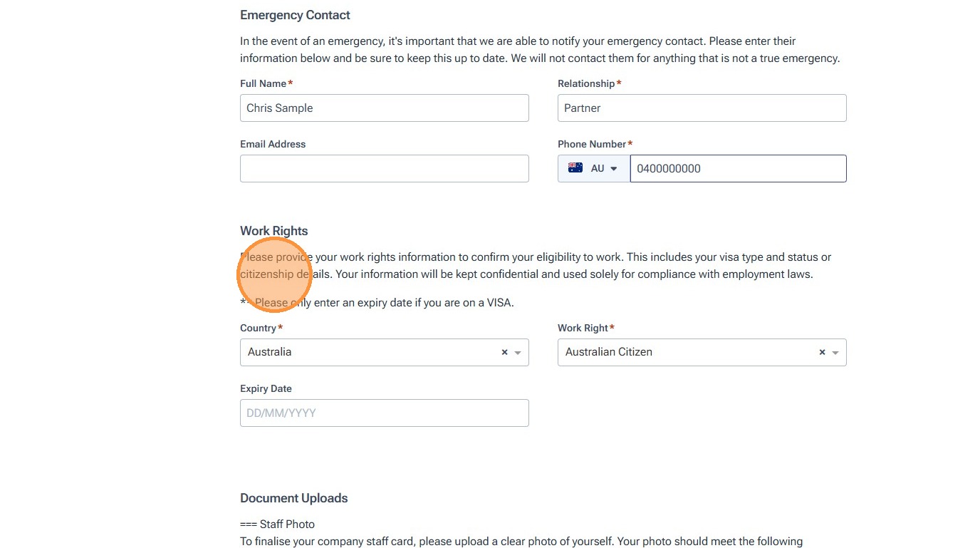
Task: Clear the Work Right selection with the x
Action: tap(822, 352)
